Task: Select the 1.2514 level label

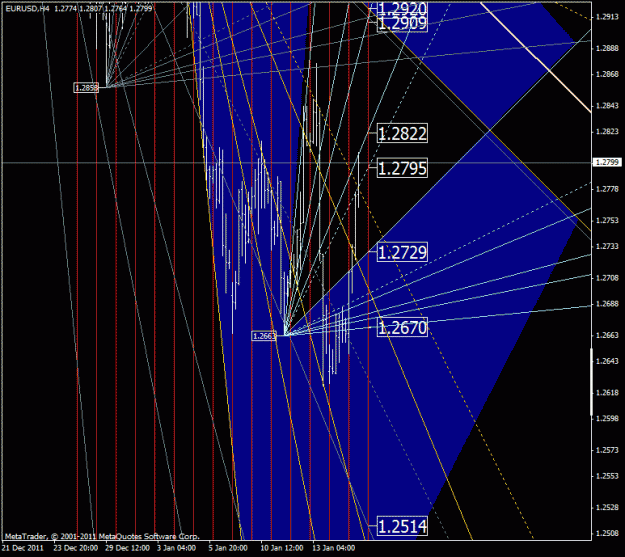Action: [x=402, y=526]
